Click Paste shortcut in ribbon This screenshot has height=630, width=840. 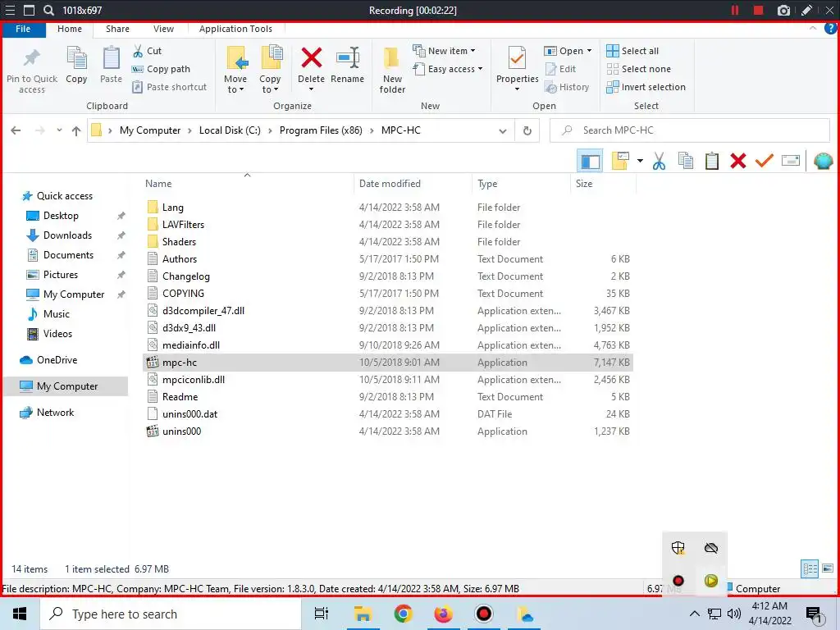click(169, 87)
